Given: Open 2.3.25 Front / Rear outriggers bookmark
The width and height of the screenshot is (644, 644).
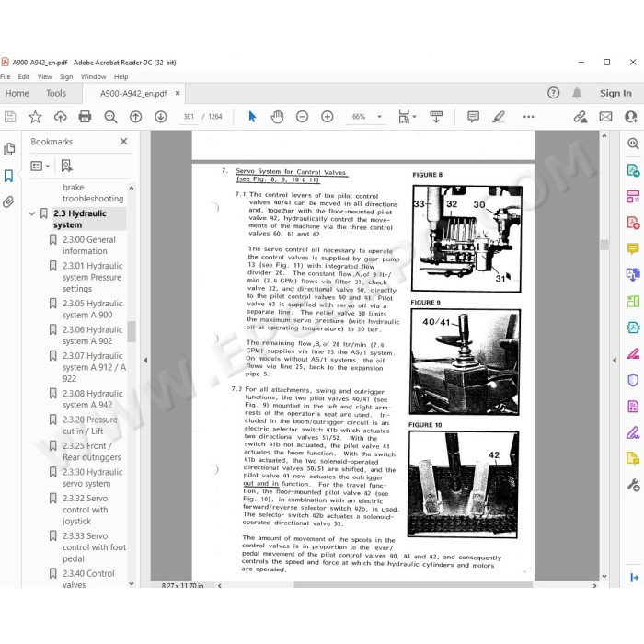Looking at the screenshot, I should tap(92, 452).
